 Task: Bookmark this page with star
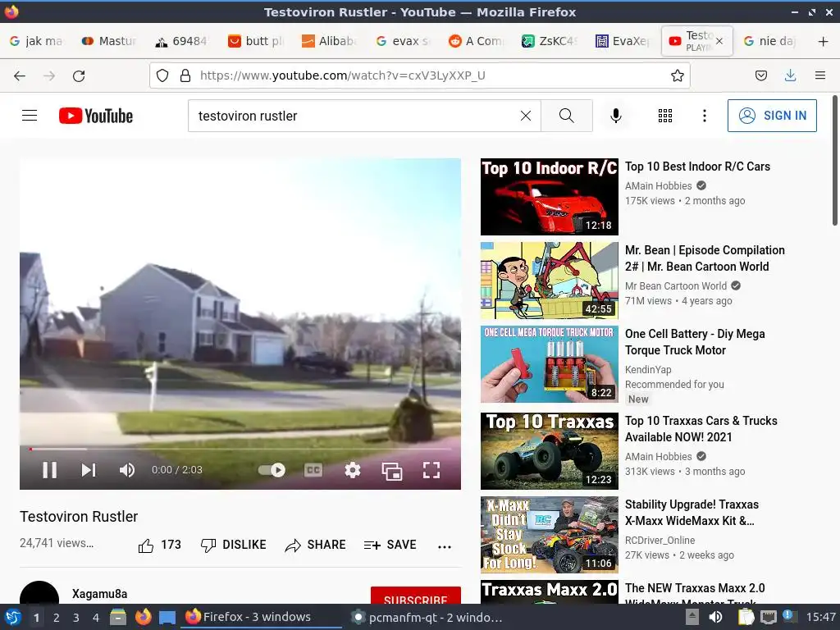pos(677,75)
